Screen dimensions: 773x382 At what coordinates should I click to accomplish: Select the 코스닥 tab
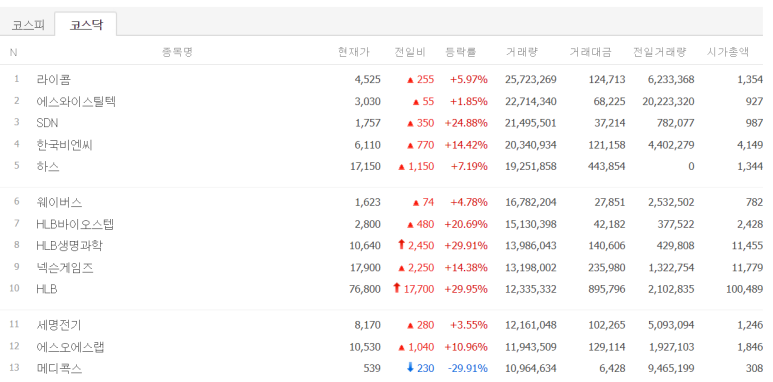[86, 25]
